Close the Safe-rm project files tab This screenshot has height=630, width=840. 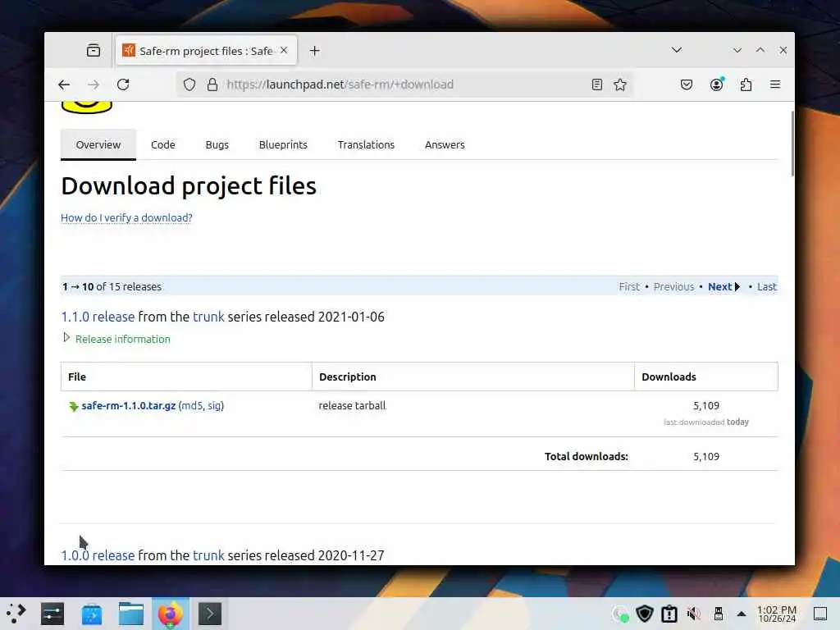284,50
